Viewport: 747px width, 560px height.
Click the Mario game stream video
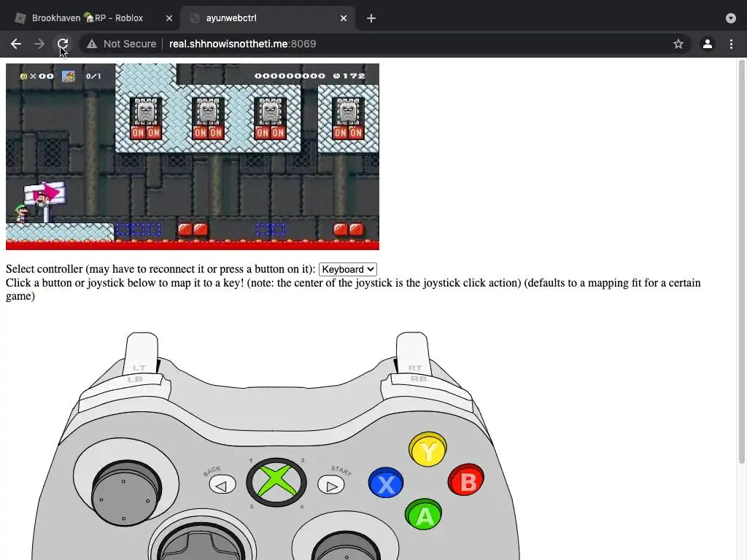[193, 157]
